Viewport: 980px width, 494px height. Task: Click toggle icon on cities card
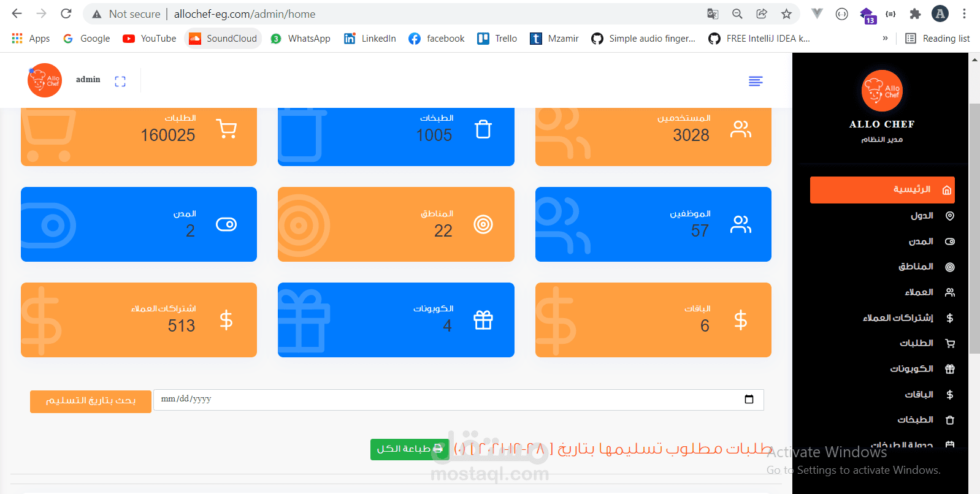tap(226, 224)
